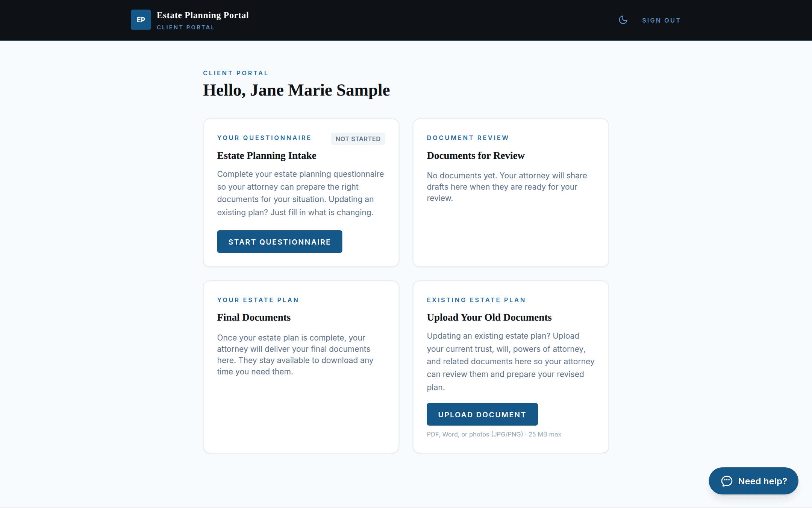The height and width of the screenshot is (508, 812).
Task: Click the chat bubble icon in Need help
Action: [727, 481]
